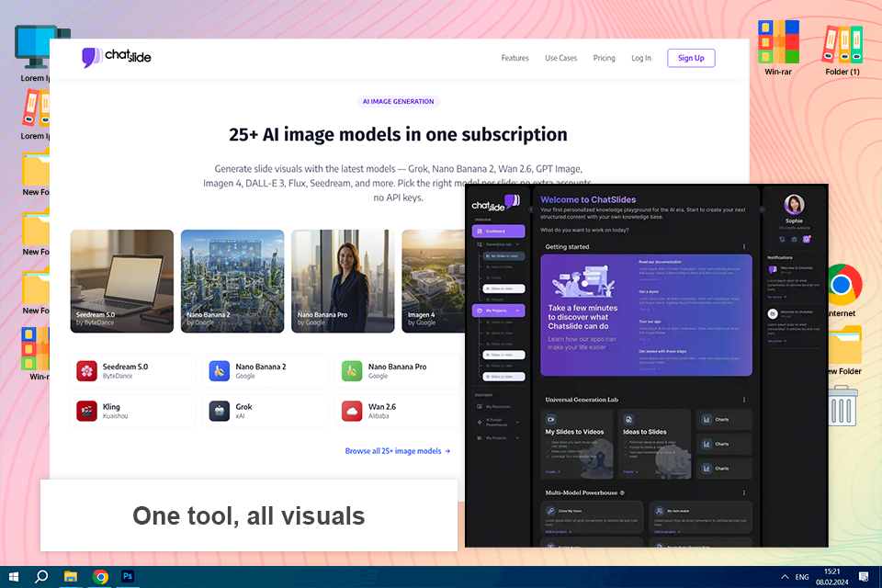
Task: Open the Pricing page link
Action: pyautogui.click(x=605, y=58)
